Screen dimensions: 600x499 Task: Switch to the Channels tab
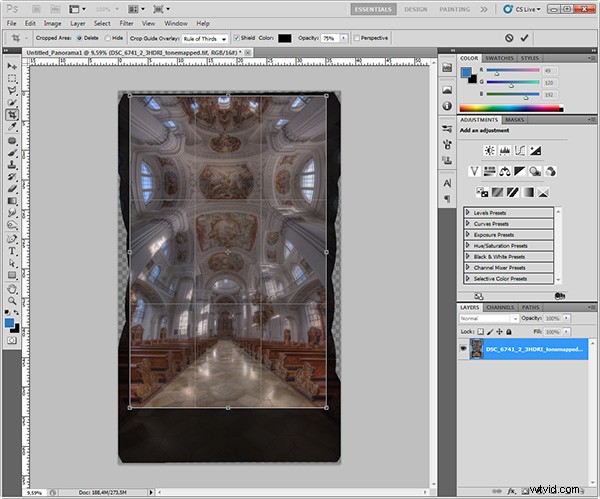pyautogui.click(x=500, y=307)
